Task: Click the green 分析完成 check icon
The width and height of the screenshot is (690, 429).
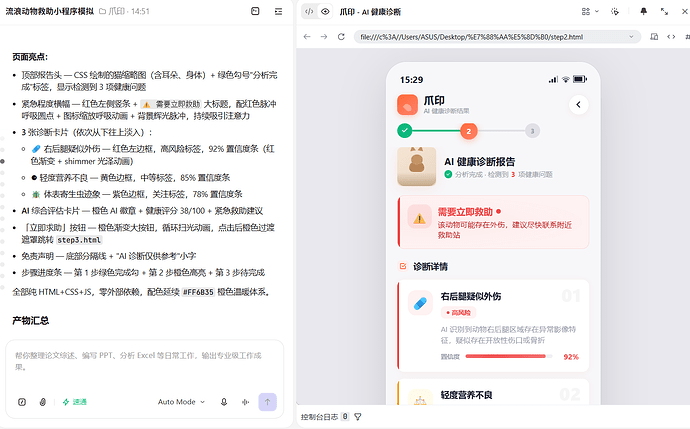Action: point(448,174)
